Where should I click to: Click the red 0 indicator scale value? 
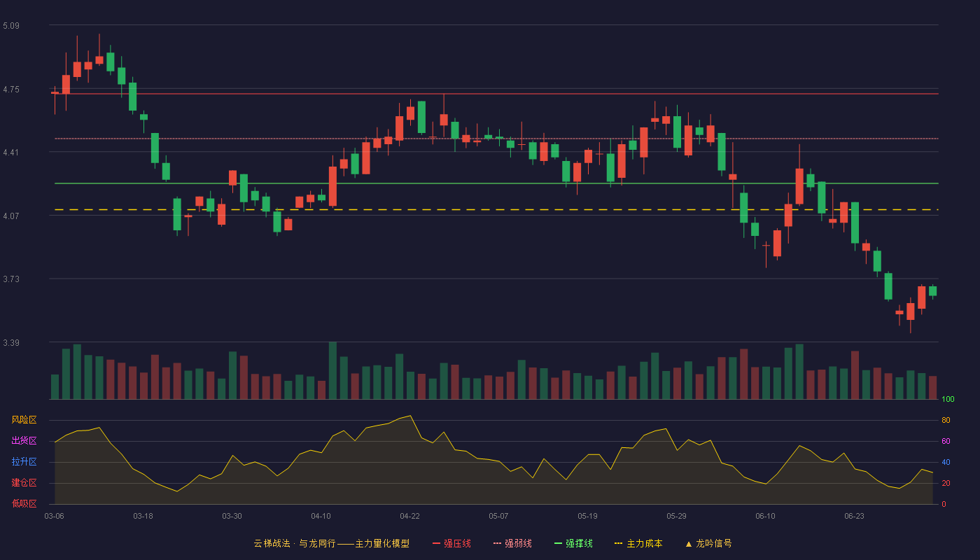(x=944, y=504)
